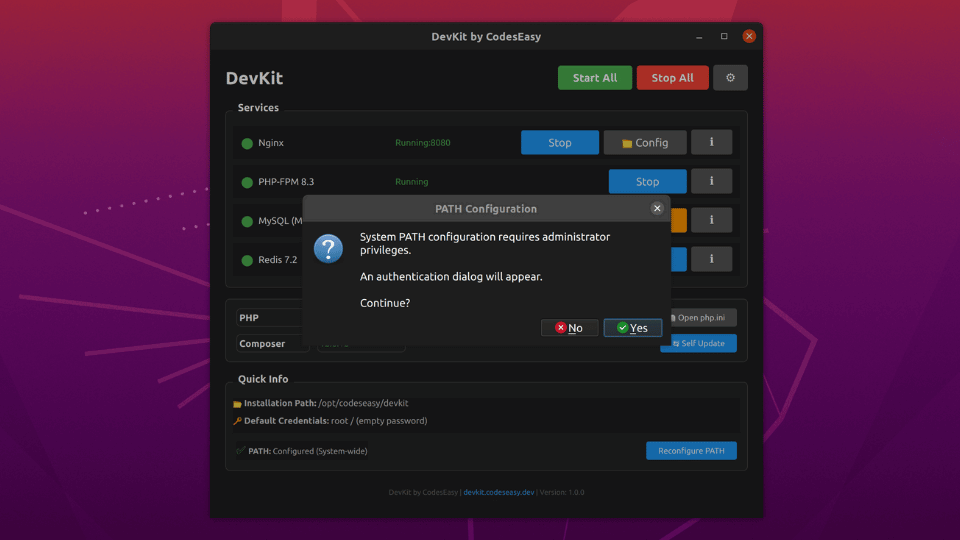Close the DevKit by CodesEasy window

point(749,36)
